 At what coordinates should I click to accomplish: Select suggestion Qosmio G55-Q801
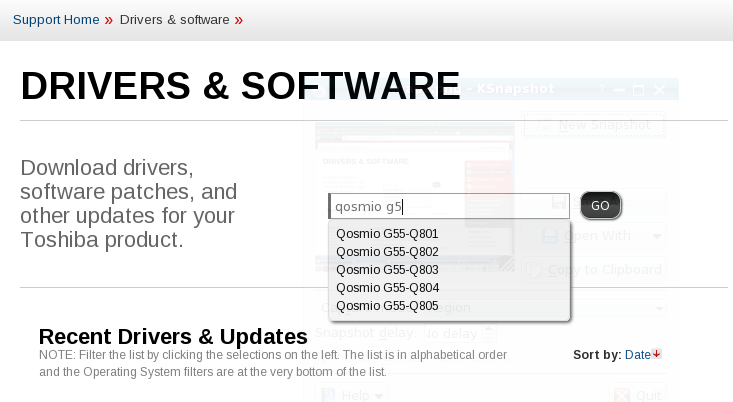[x=387, y=234]
